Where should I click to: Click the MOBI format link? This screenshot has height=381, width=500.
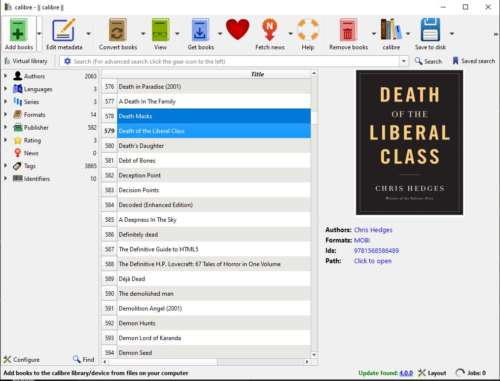click(362, 240)
